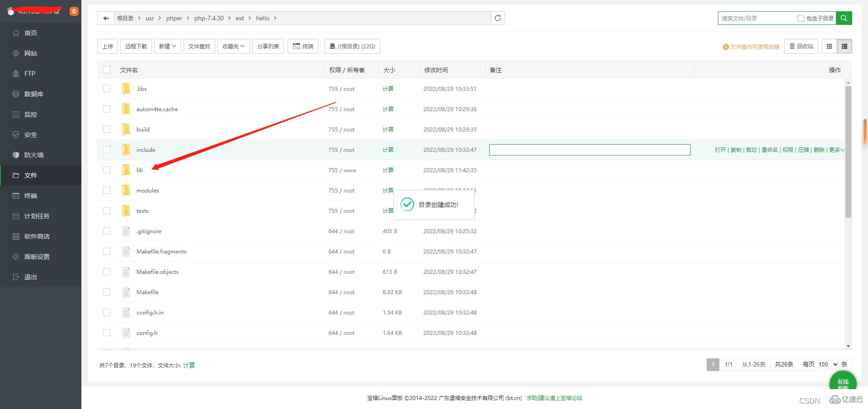This screenshot has height=409, width=868.
Task: Click the root disk (22G) button
Action: point(352,46)
